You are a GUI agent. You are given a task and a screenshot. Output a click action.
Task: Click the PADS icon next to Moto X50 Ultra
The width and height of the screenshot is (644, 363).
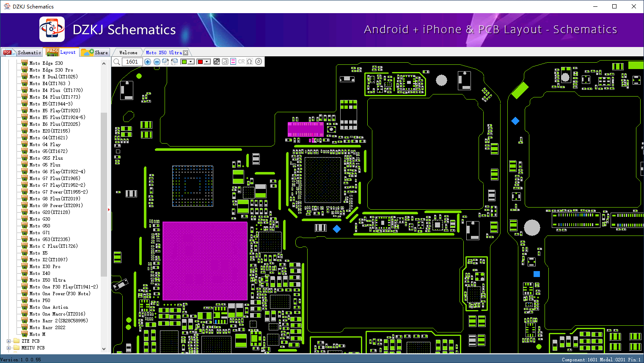click(x=25, y=280)
